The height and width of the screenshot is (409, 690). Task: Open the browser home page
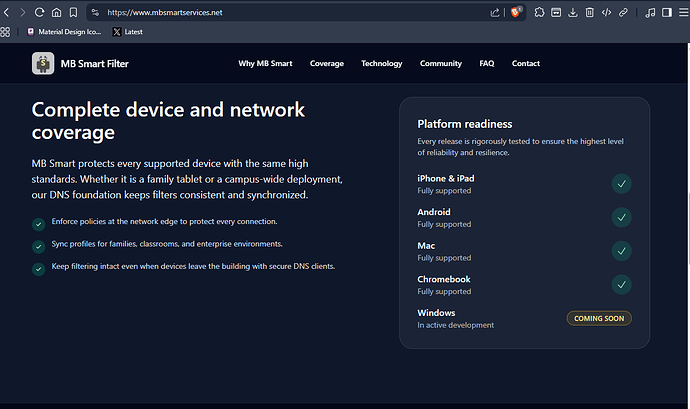(56, 12)
